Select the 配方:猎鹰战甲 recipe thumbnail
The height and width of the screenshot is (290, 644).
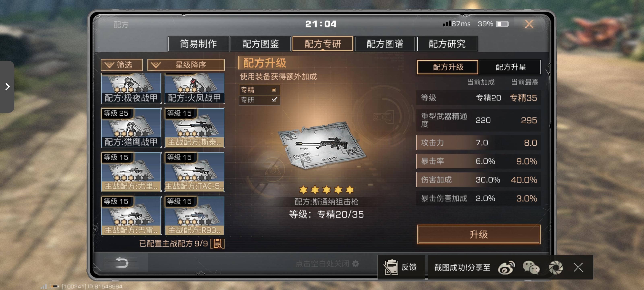click(x=131, y=128)
